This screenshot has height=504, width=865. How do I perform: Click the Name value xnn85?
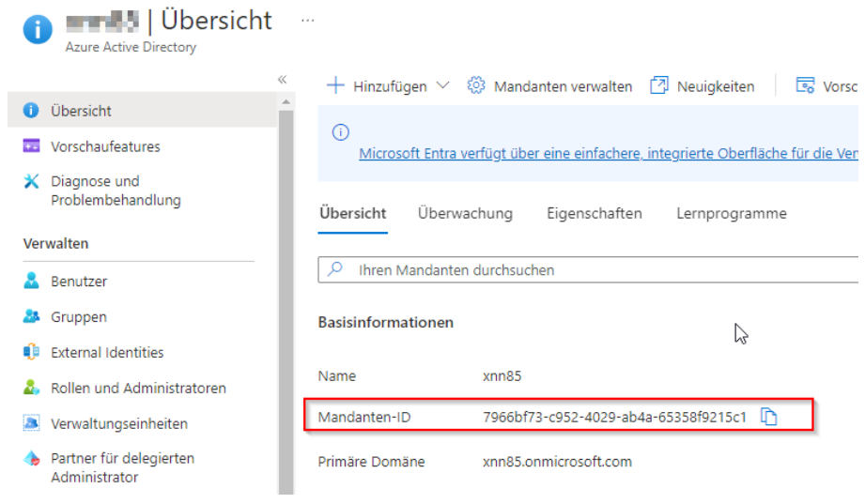click(502, 376)
